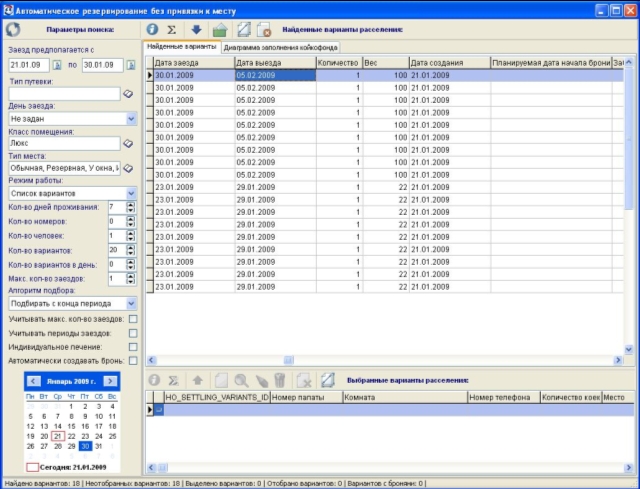Click the Тип путевки input field
640x489 pixels.
[x=64, y=94]
